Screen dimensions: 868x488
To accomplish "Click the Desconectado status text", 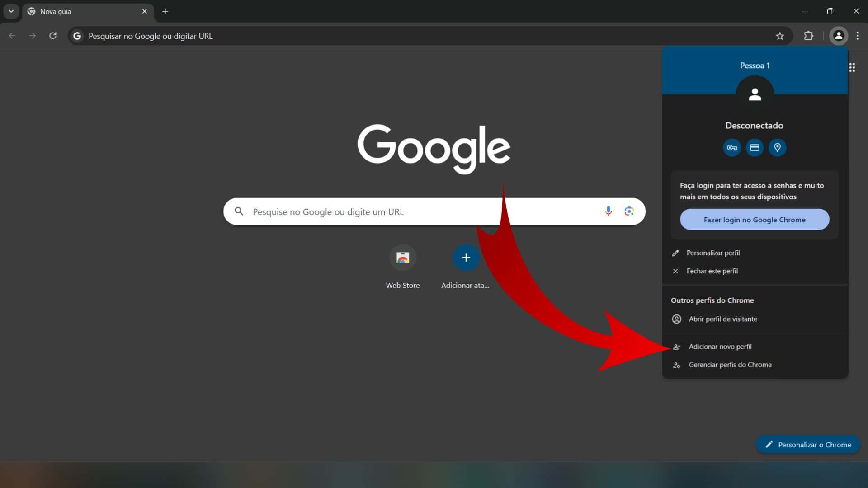I will [754, 126].
